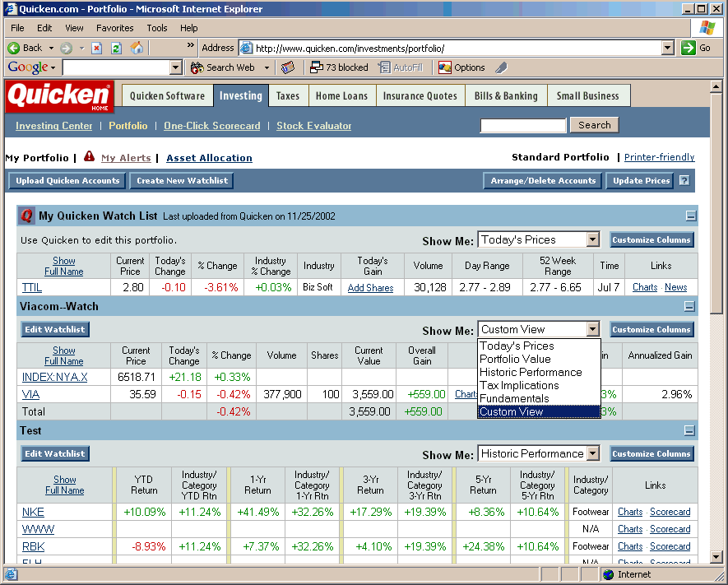Click the Update Prices button

(x=641, y=181)
